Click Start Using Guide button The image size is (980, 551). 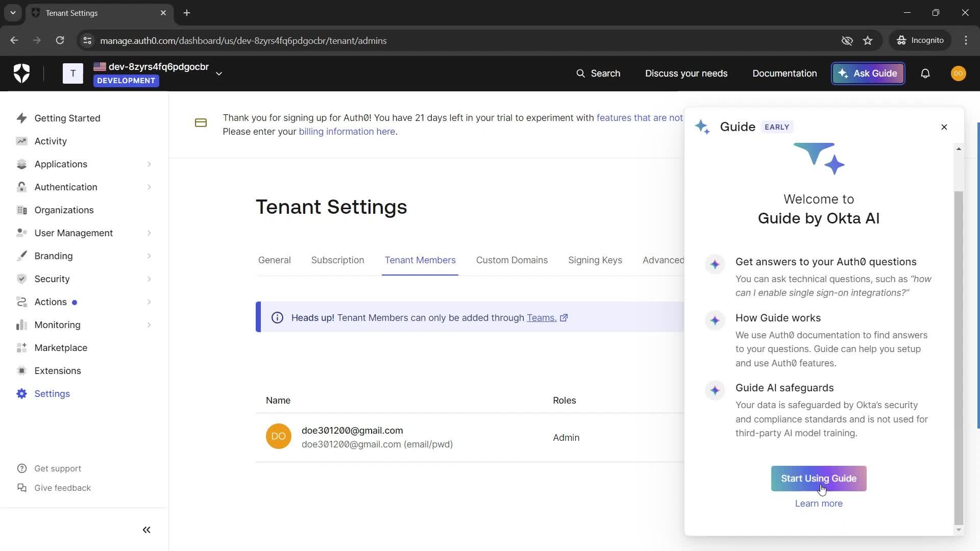pos(818,479)
